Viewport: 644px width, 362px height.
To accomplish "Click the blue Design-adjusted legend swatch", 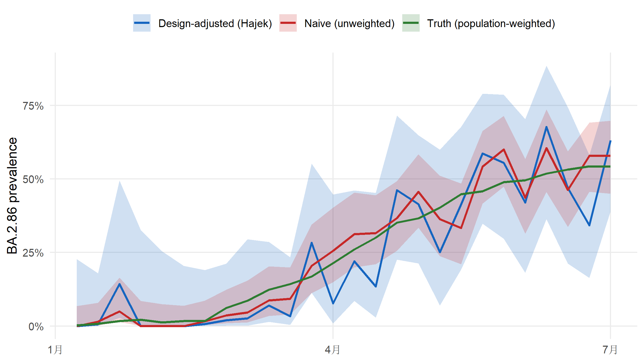I will pyautogui.click(x=142, y=23).
